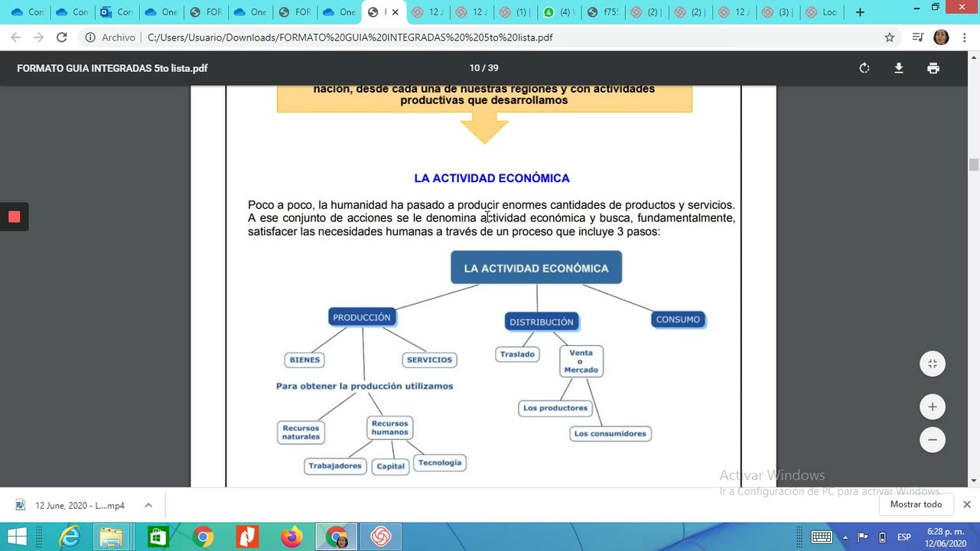Open Firefox from the taskbar

[291, 536]
